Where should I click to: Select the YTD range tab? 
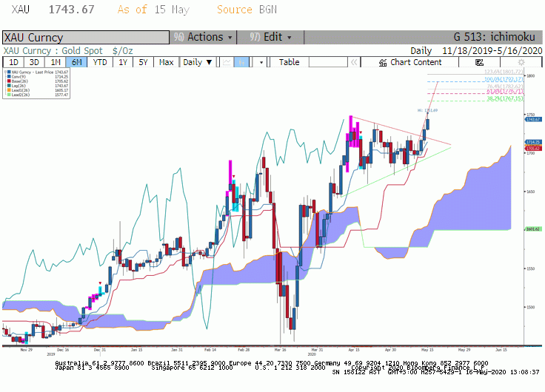click(x=100, y=62)
